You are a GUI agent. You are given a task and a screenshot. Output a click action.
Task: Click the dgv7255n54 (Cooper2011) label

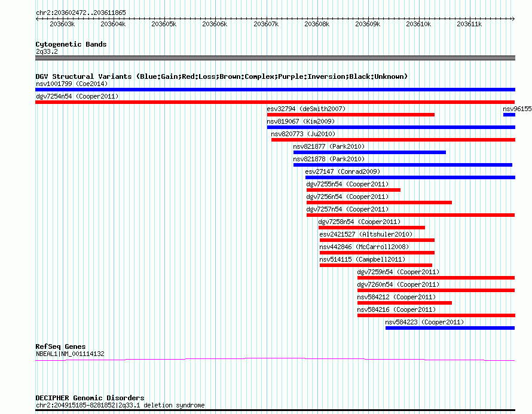click(x=347, y=184)
